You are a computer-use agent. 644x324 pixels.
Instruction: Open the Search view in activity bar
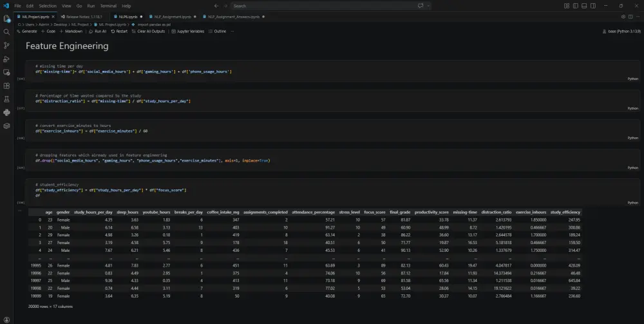click(x=6, y=32)
